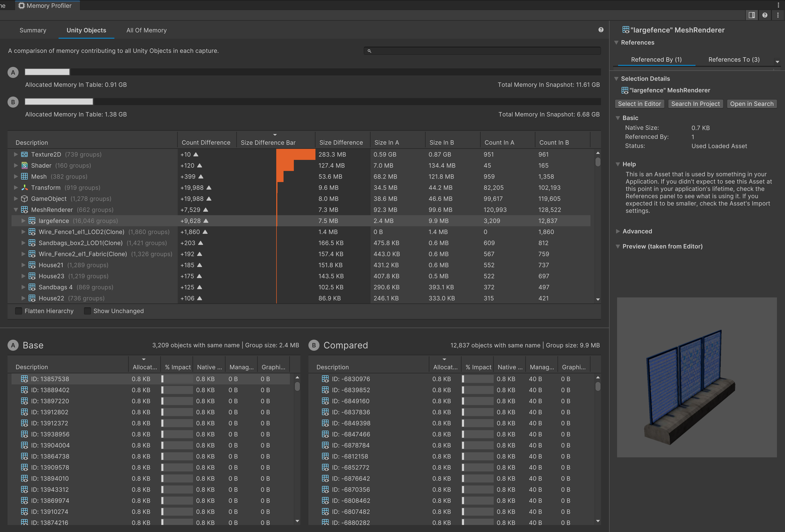Open help via top-right question mark icon
Screen dimensions: 785x532
click(765, 15)
